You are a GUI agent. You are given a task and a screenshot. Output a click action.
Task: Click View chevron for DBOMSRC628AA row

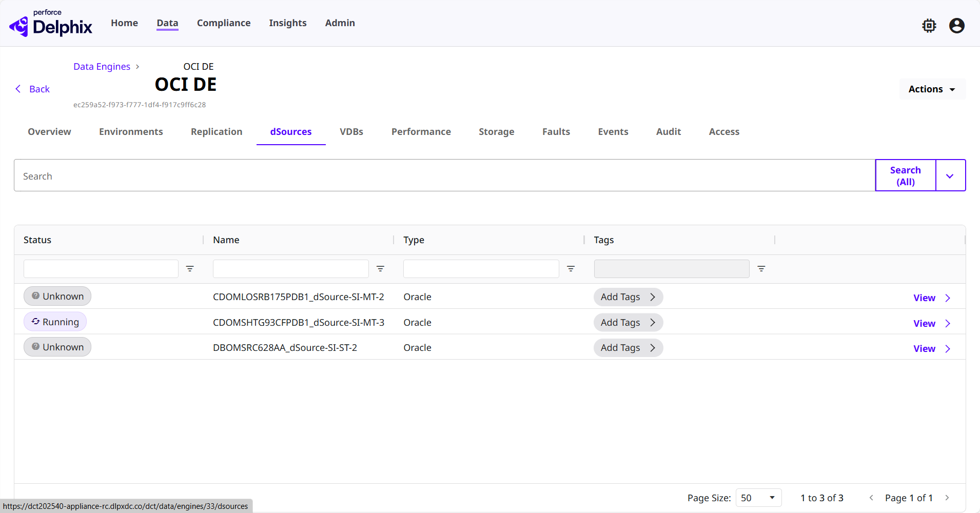948,349
